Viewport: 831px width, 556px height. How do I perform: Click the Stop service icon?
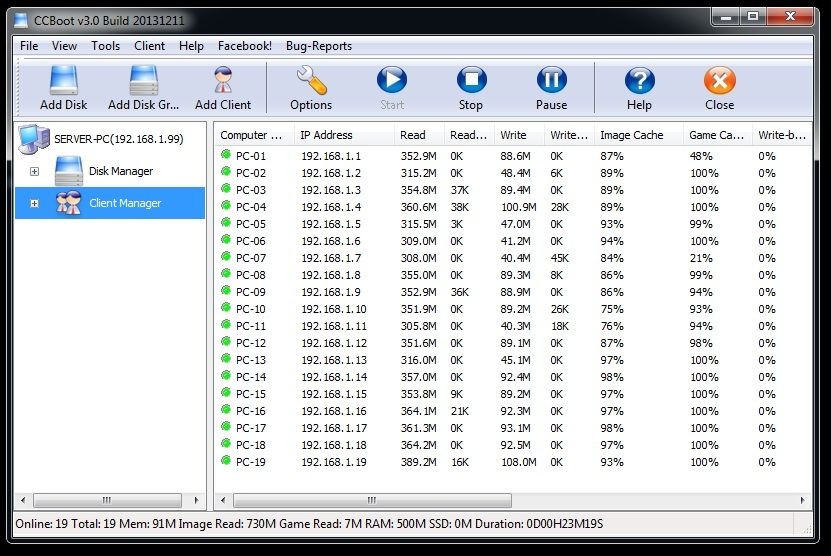click(471, 80)
